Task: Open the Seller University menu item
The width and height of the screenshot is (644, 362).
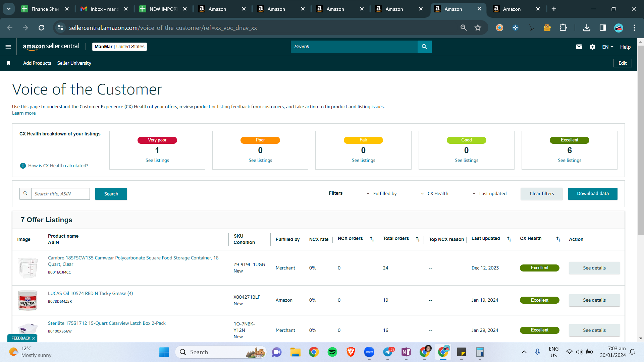Action: (x=74, y=63)
